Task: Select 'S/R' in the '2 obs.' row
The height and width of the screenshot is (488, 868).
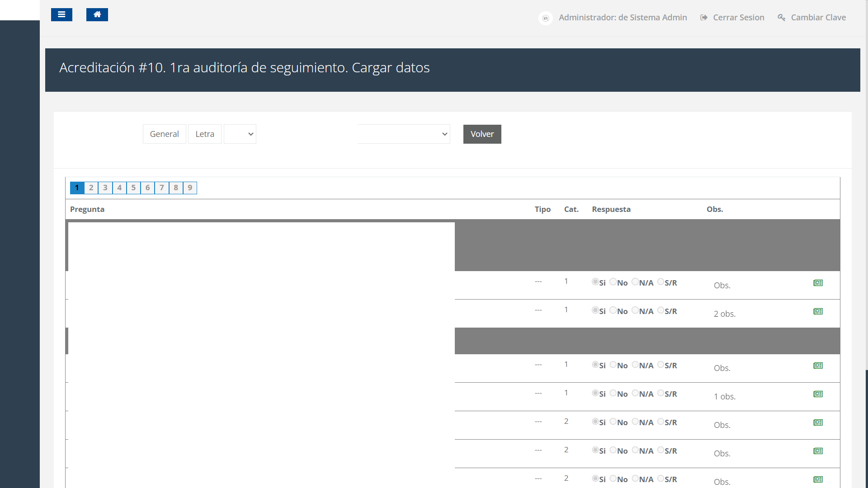Action: pyautogui.click(x=660, y=310)
